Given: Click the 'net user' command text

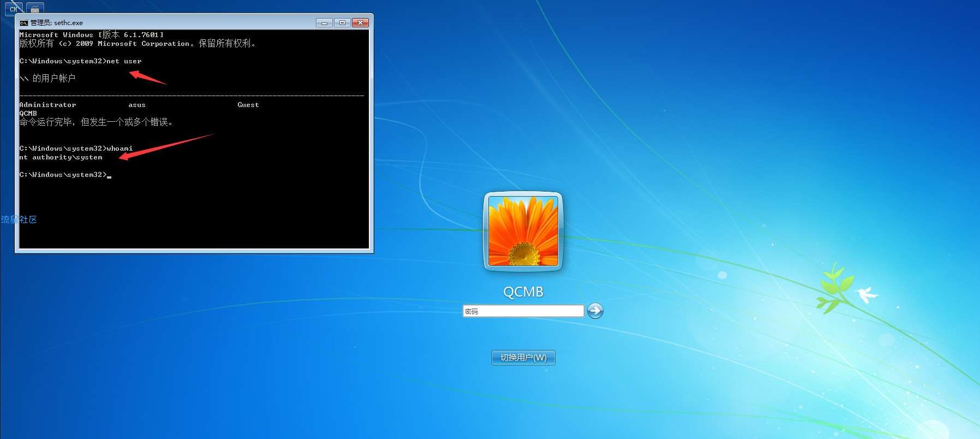Looking at the screenshot, I should (124, 61).
